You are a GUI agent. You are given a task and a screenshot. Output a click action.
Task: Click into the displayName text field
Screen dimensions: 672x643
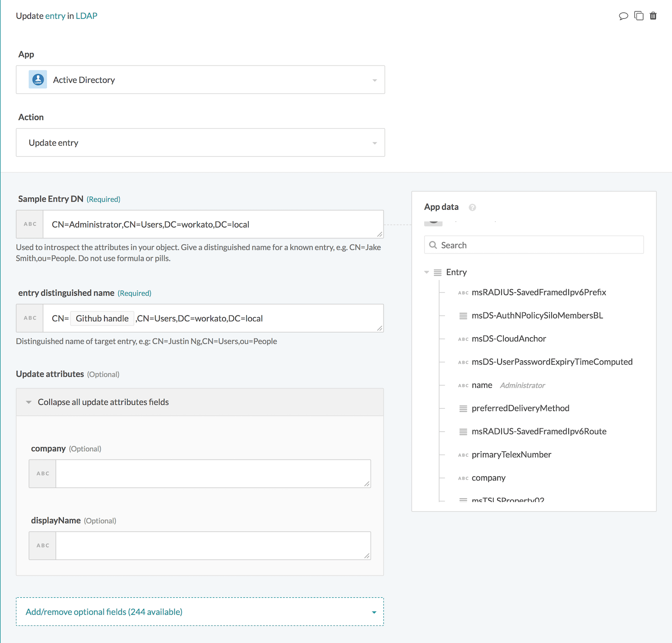pos(213,545)
